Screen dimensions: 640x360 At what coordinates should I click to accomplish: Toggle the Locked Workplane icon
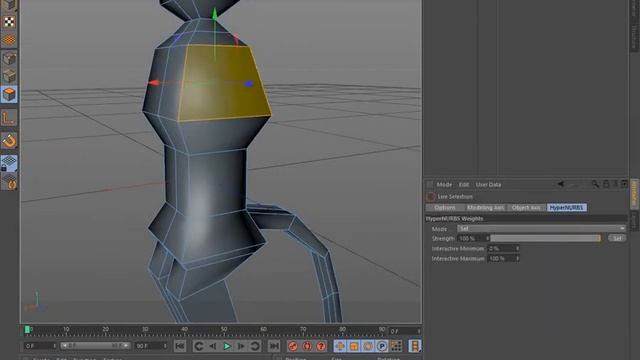coord(9,163)
